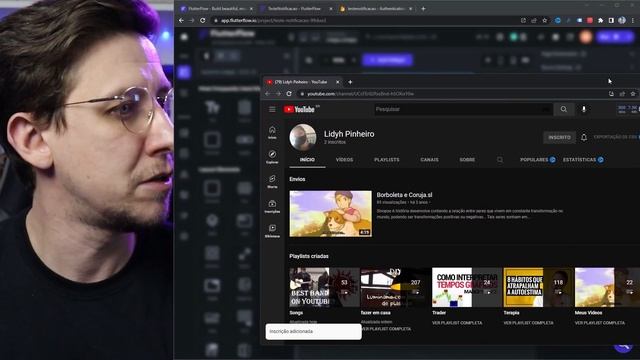Click Lidyh Pinheiro channel avatar
This screenshot has width=640, height=360.
point(302,137)
